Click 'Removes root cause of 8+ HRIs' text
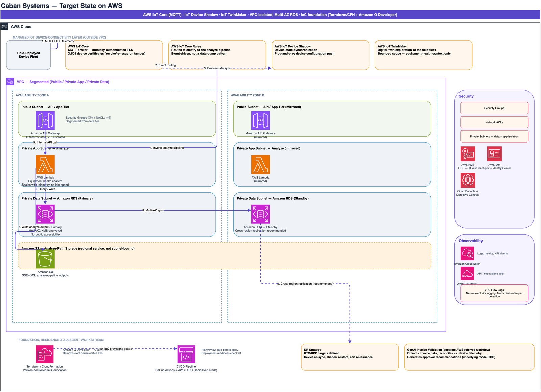This screenshot has width=541, height=392. (83, 353)
